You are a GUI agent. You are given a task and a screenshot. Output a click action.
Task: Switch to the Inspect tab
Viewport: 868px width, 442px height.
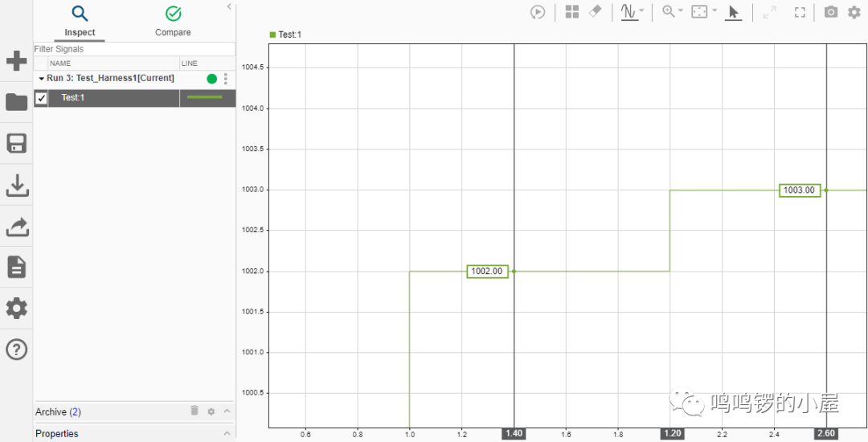tap(80, 23)
